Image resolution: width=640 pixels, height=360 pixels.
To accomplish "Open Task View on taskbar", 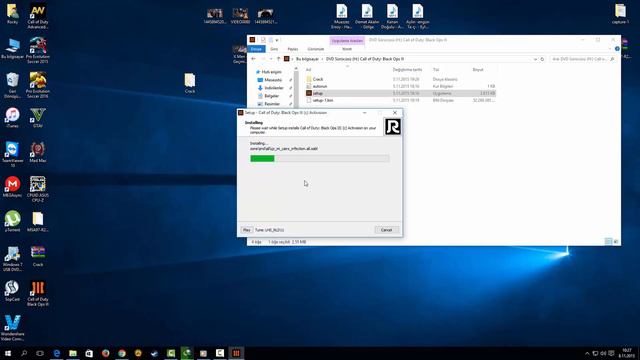I will click(40, 353).
